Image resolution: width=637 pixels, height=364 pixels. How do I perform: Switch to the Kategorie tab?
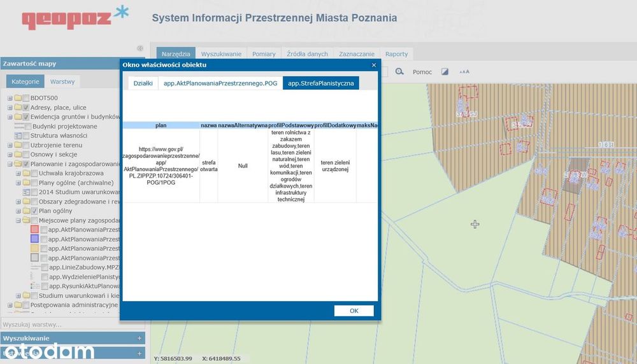click(x=25, y=81)
